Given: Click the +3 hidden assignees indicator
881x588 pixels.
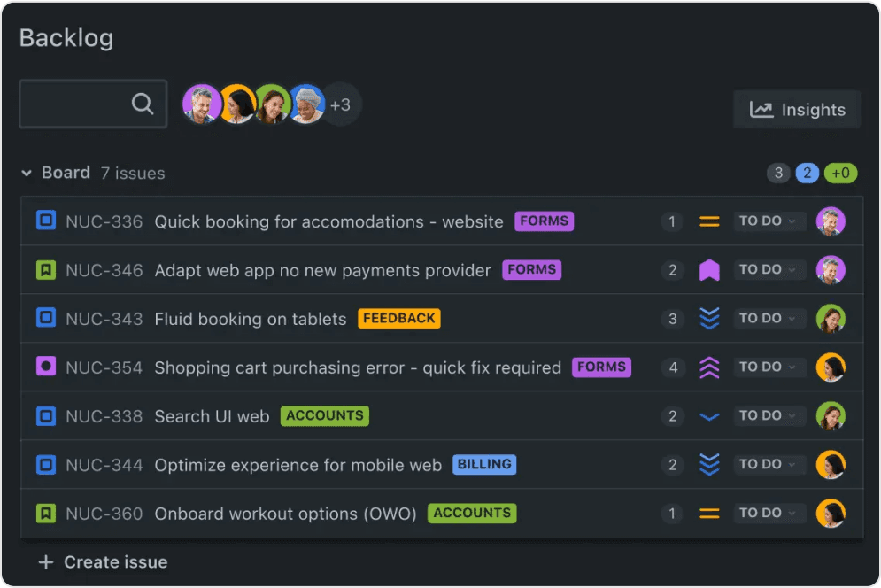Looking at the screenshot, I should pos(342,104).
